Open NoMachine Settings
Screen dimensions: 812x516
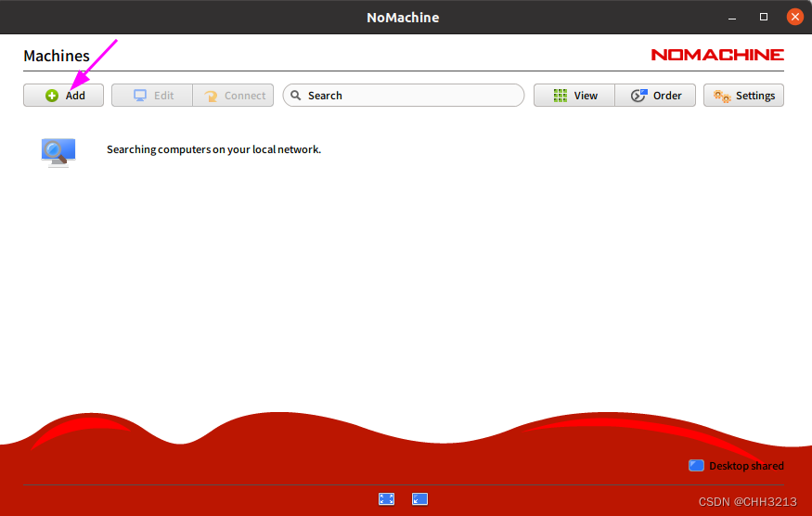(743, 96)
